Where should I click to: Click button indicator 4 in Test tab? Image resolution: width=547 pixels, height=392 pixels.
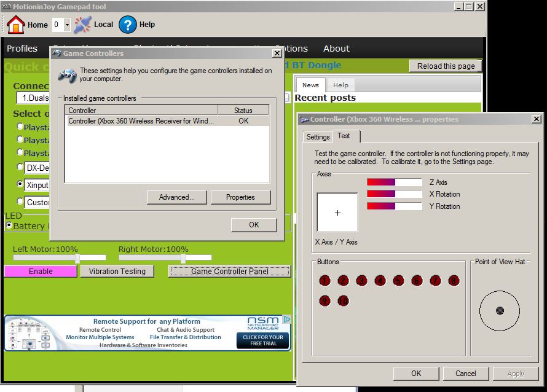click(380, 281)
